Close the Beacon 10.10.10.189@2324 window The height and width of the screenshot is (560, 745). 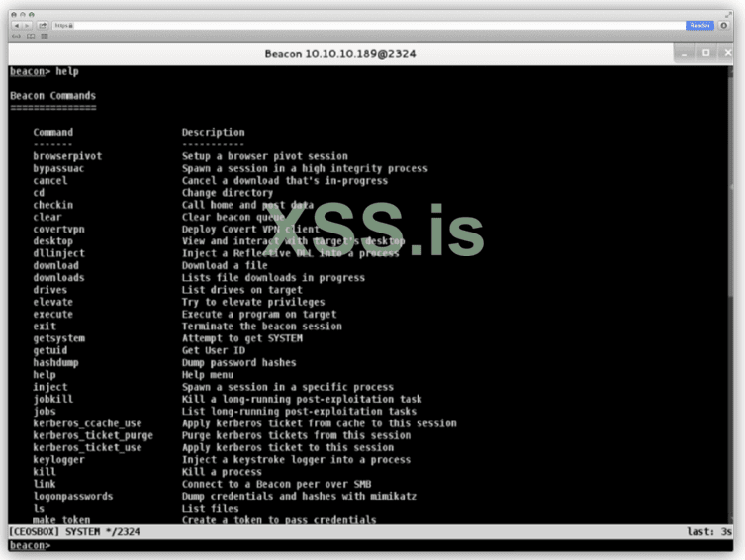point(727,53)
